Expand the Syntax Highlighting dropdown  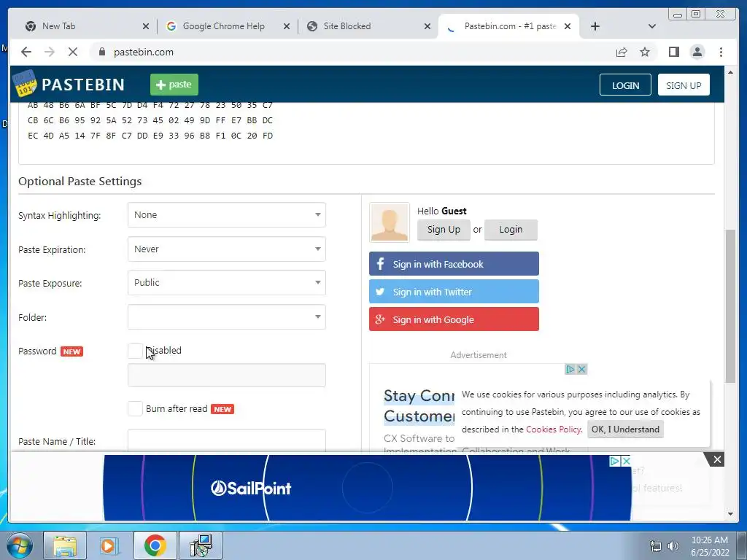(x=226, y=215)
